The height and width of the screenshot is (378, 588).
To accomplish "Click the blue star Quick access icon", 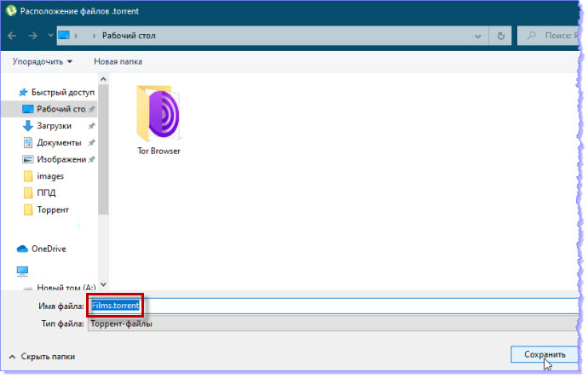I will pos(23,92).
